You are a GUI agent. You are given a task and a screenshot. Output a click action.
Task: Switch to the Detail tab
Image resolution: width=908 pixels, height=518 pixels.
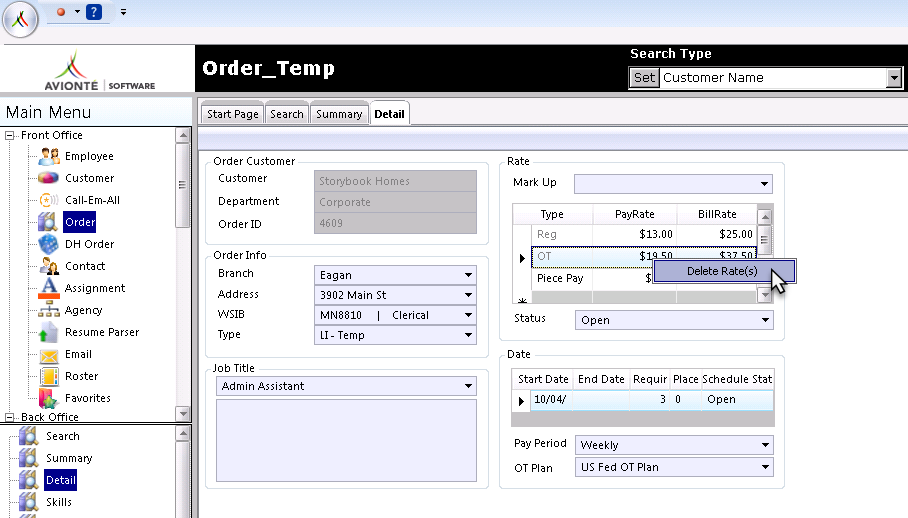389,114
